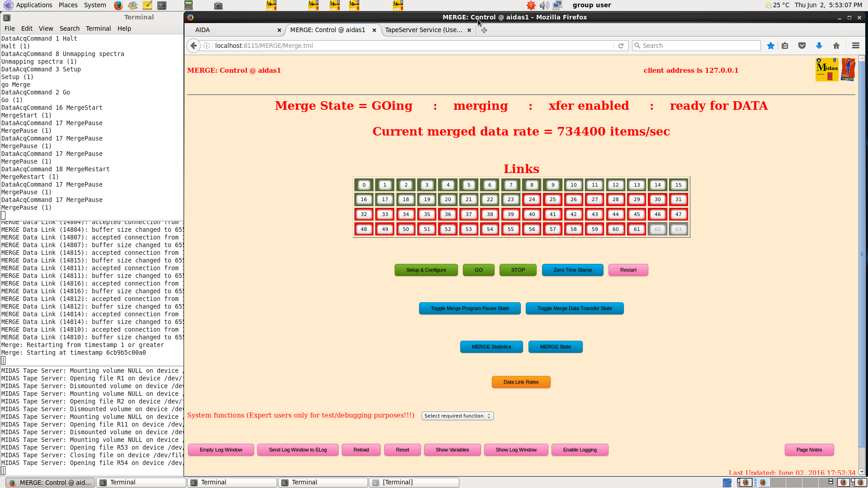
Task: Toggle link 24 in Links grid
Action: (x=532, y=199)
